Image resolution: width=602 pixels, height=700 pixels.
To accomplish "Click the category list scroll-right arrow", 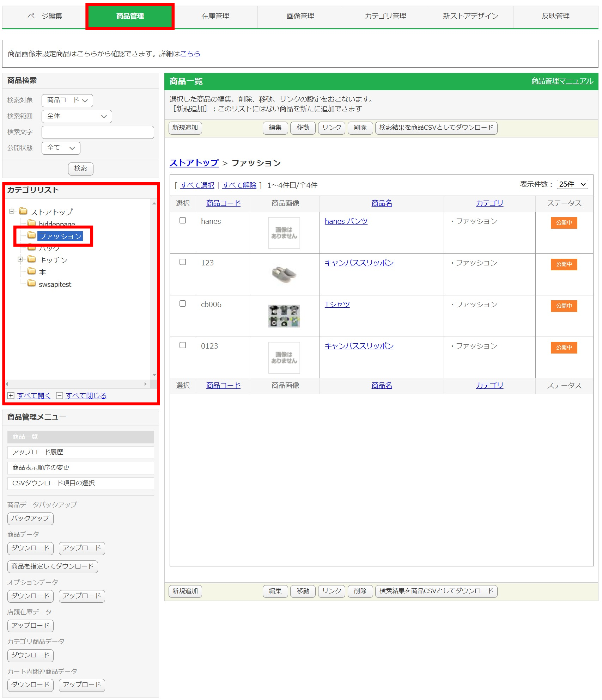I will click(146, 384).
